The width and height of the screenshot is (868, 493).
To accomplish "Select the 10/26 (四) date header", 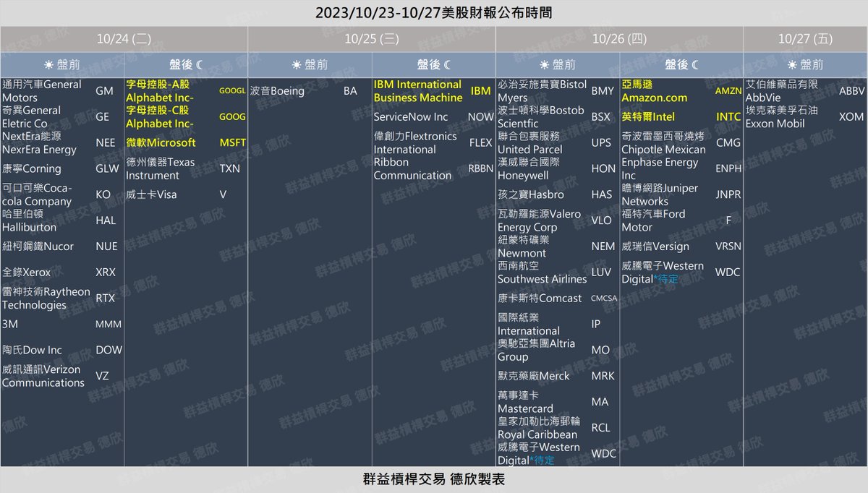I will 620,39.
